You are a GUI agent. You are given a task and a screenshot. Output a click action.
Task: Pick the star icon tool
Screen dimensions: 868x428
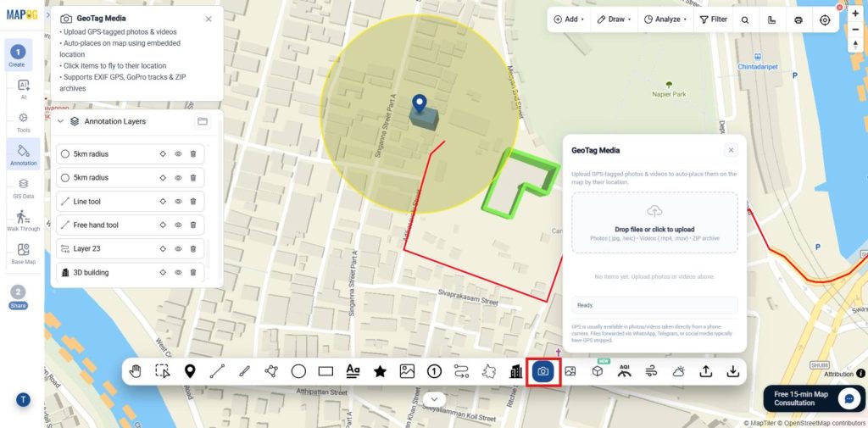coord(380,371)
